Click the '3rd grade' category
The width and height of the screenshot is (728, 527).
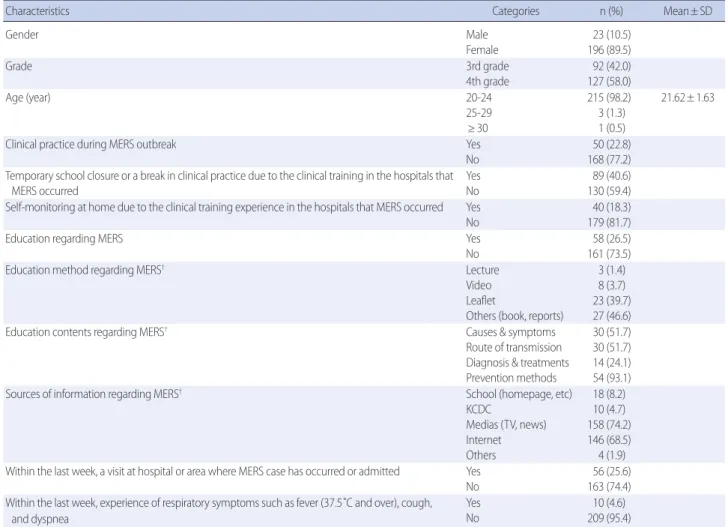tap(488, 66)
